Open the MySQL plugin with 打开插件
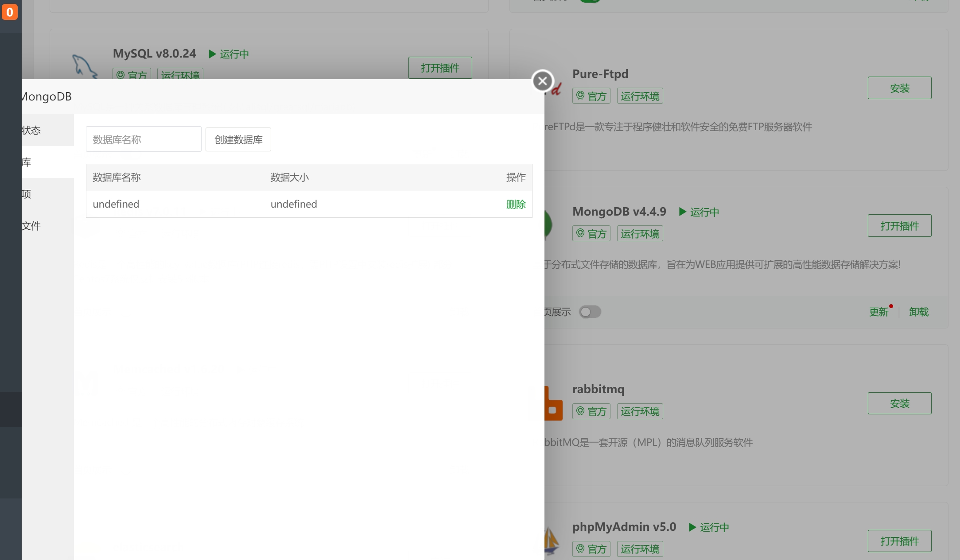The width and height of the screenshot is (960, 560). [x=440, y=68]
